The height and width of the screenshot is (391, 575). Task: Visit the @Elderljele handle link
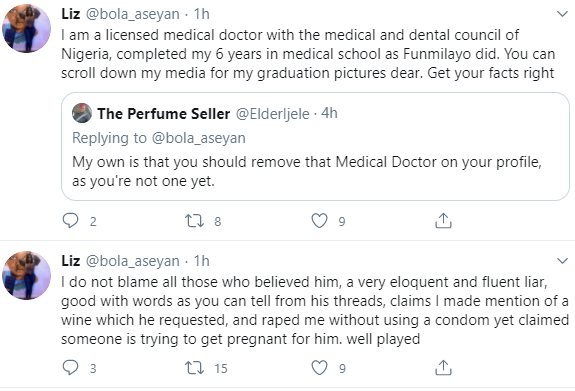click(272, 114)
